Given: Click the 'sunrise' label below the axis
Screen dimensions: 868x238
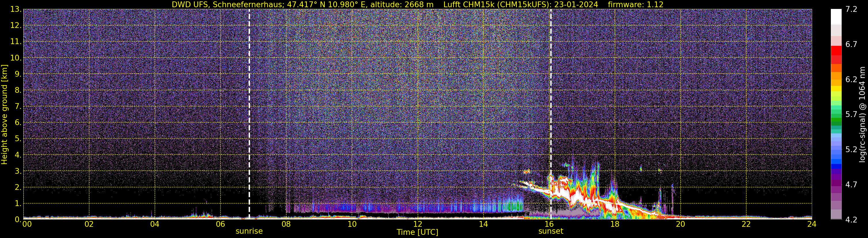Looking at the screenshot, I should pos(249,231).
